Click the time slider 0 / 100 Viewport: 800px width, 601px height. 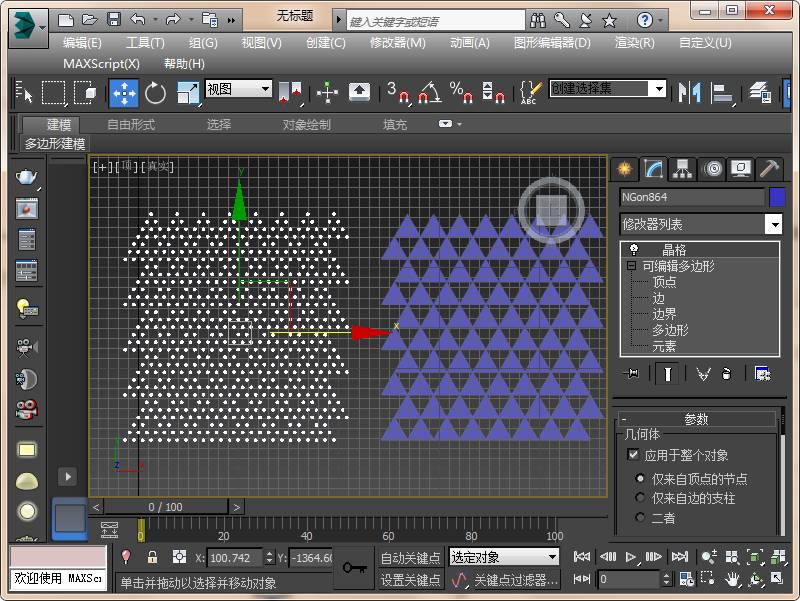pos(165,507)
